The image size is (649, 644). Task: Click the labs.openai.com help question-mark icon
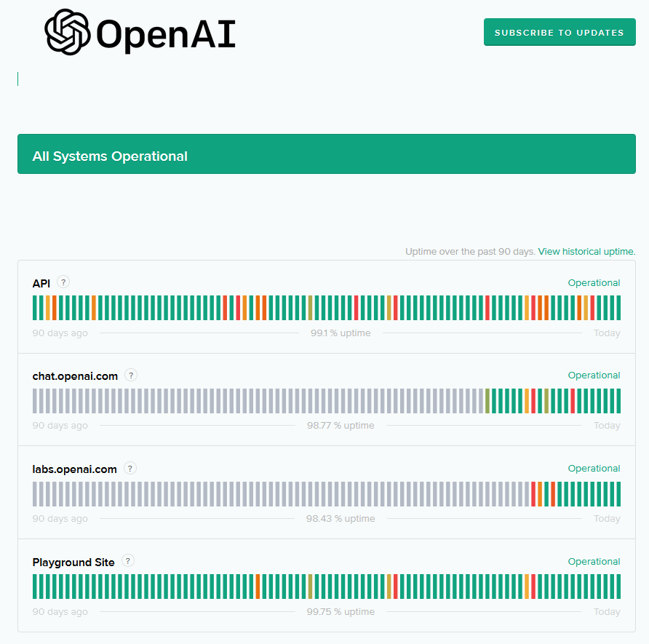130,469
